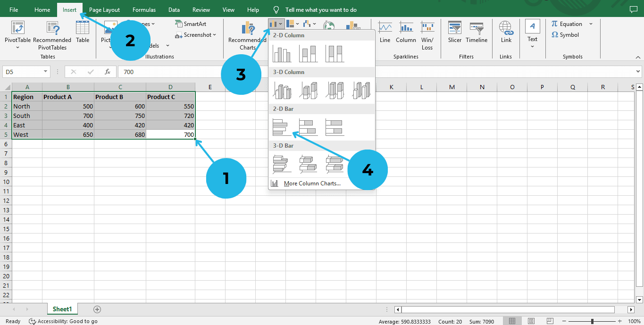Open the Insert Hierarchy Chart dropdown

[293, 24]
